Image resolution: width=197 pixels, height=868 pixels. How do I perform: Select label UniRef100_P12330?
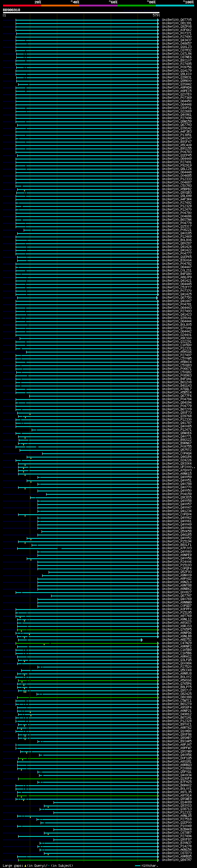pos(177,419)
